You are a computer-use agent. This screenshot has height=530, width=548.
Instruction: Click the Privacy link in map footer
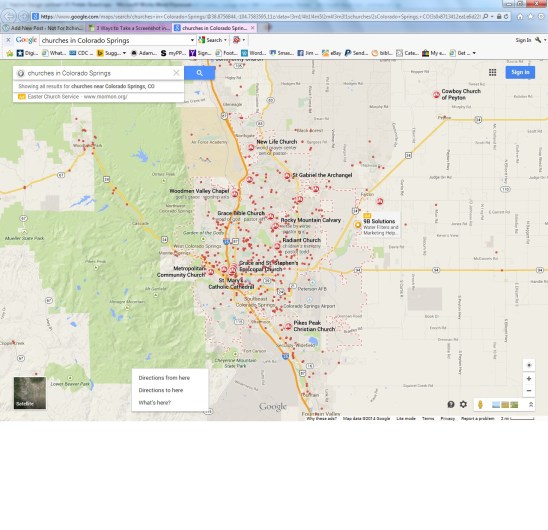447,418
